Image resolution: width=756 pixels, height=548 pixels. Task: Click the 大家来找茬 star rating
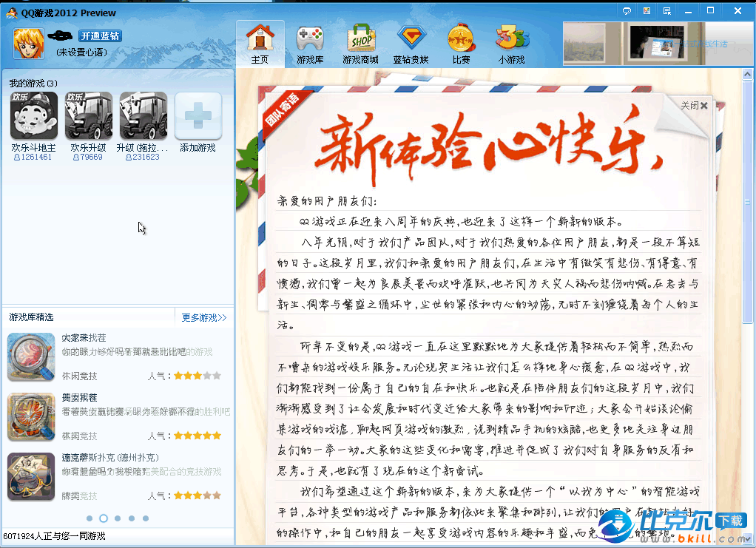tap(198, 376)
